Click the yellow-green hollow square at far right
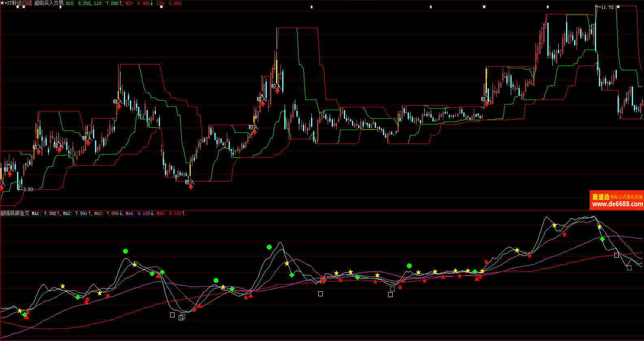Viewport: 644px width, 341px height. pos(629,268)
